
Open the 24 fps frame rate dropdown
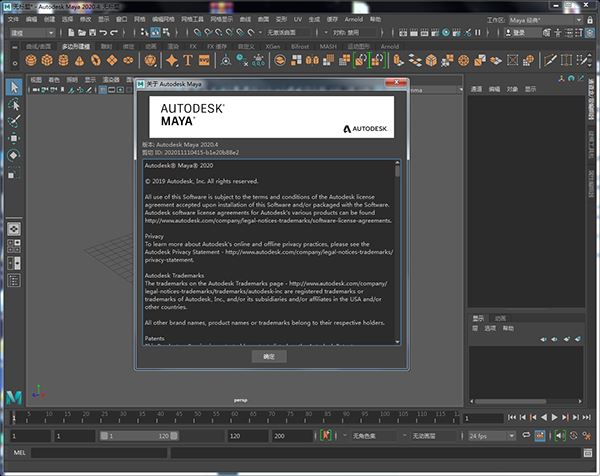488,436
